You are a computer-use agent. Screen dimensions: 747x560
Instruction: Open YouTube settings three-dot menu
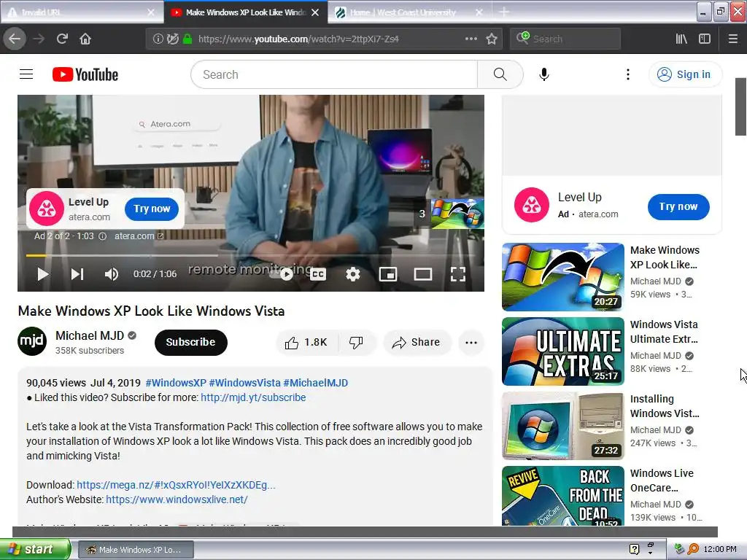[x=628, y=74]
